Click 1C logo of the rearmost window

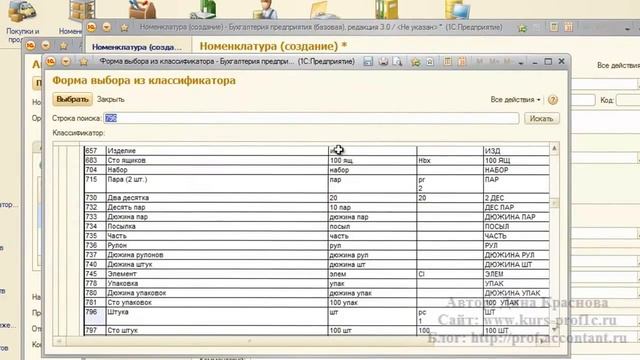(x=31, y=45)
